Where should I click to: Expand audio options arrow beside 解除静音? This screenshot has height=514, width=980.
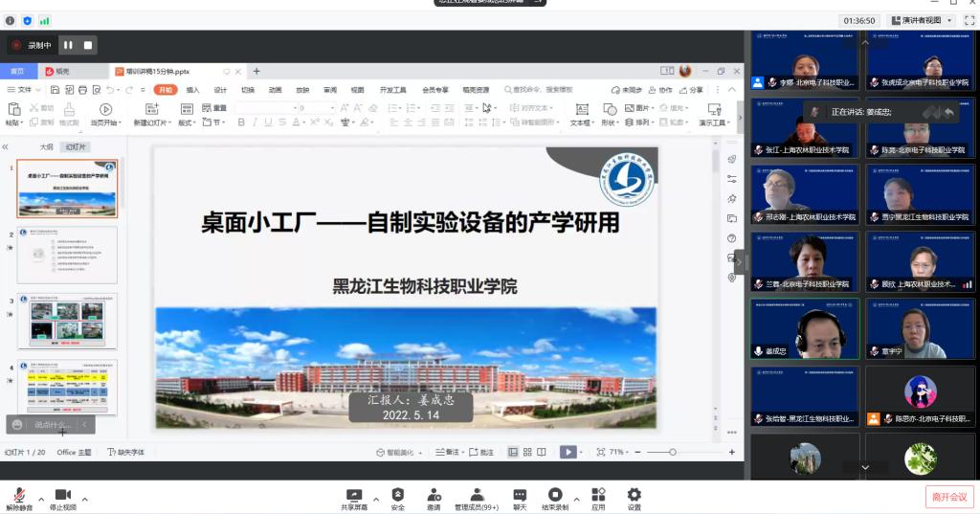pos(41,499)
